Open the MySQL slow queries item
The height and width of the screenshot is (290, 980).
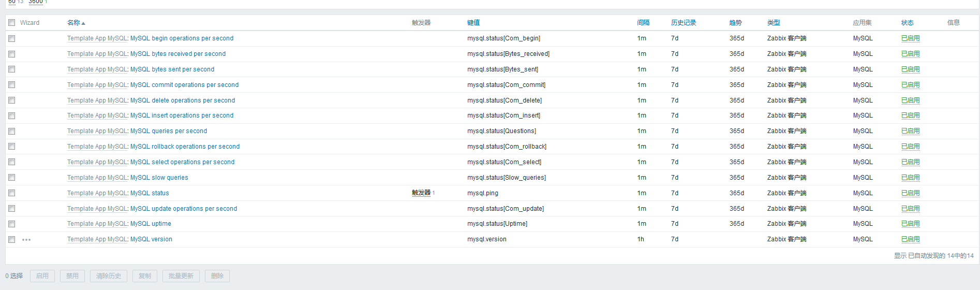[159, 178]
